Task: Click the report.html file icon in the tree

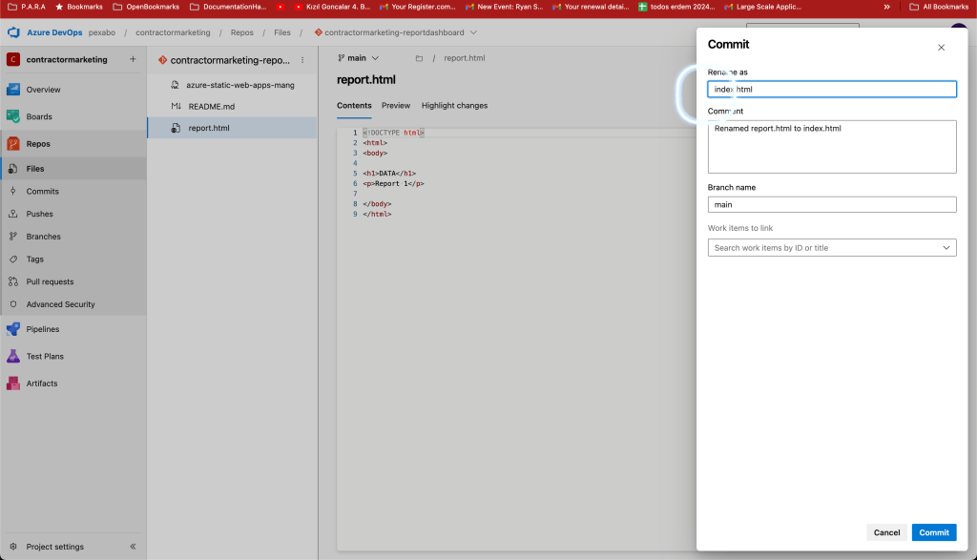Action: click(176, 128)
